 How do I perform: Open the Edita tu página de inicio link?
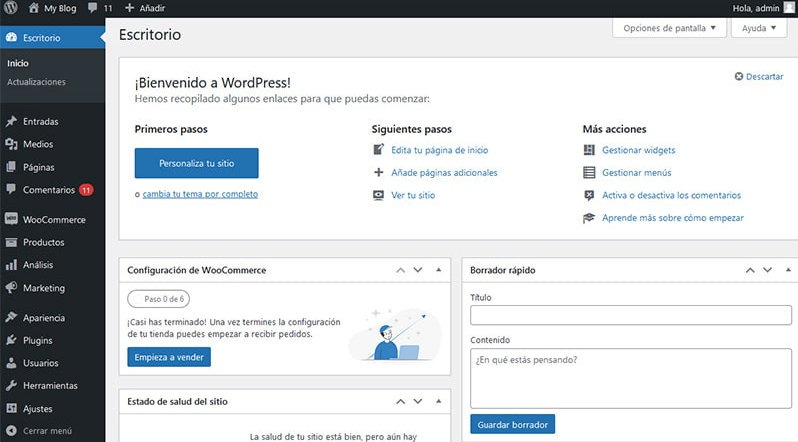[440, 150]
